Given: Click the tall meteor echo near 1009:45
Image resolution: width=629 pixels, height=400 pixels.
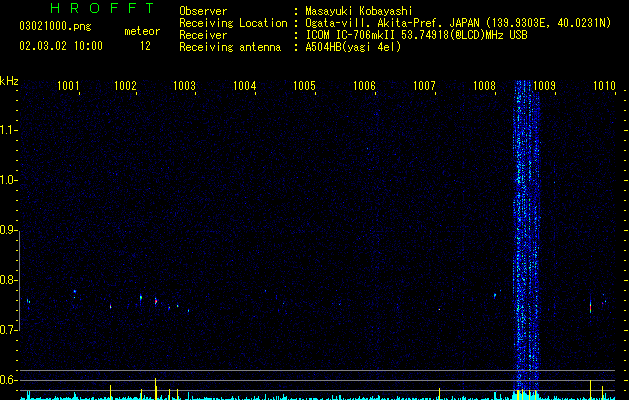Looking at the screenshot, I should (590, 306).
